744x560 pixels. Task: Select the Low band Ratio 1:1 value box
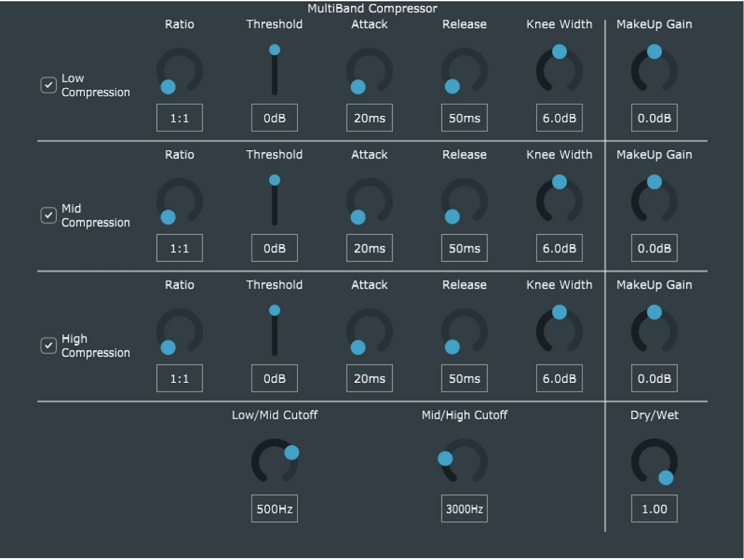tap(179, 118)
